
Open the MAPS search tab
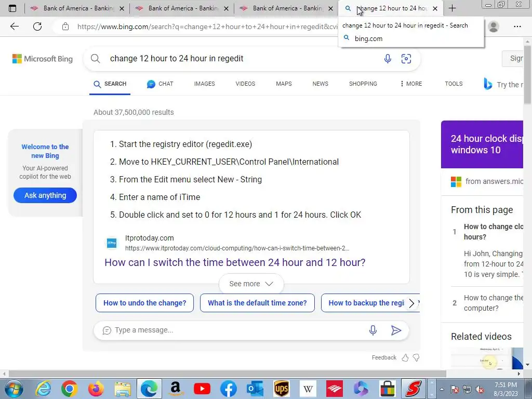click(284, 84)
